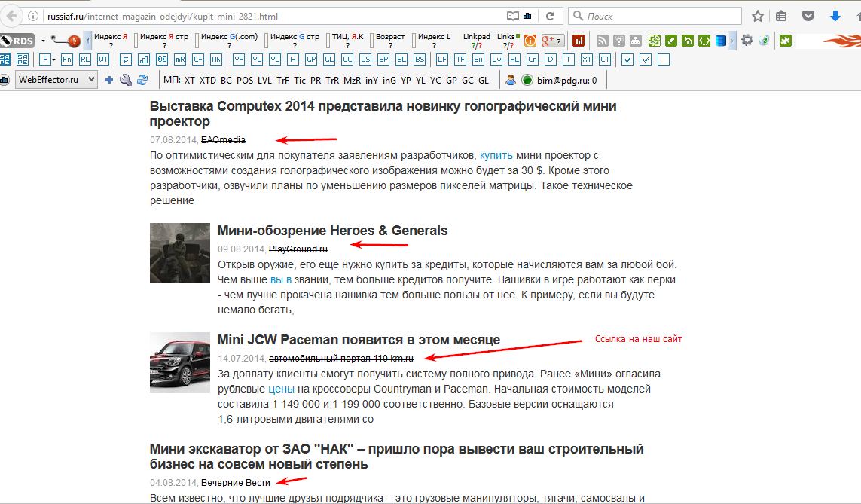Click the double-checkmark box

click(x=646, y=60)
